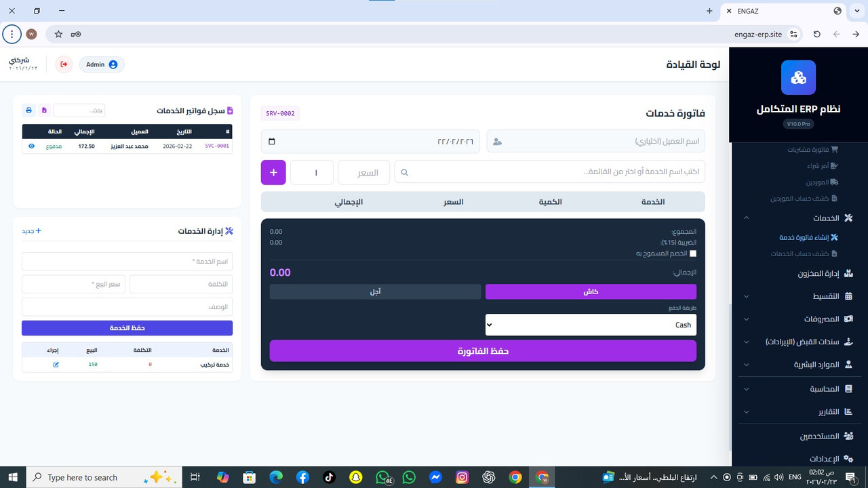Click the search magnifier in the service name field
Image resolution: width=868 pixels, height=488 pixels.
point(404,171)
